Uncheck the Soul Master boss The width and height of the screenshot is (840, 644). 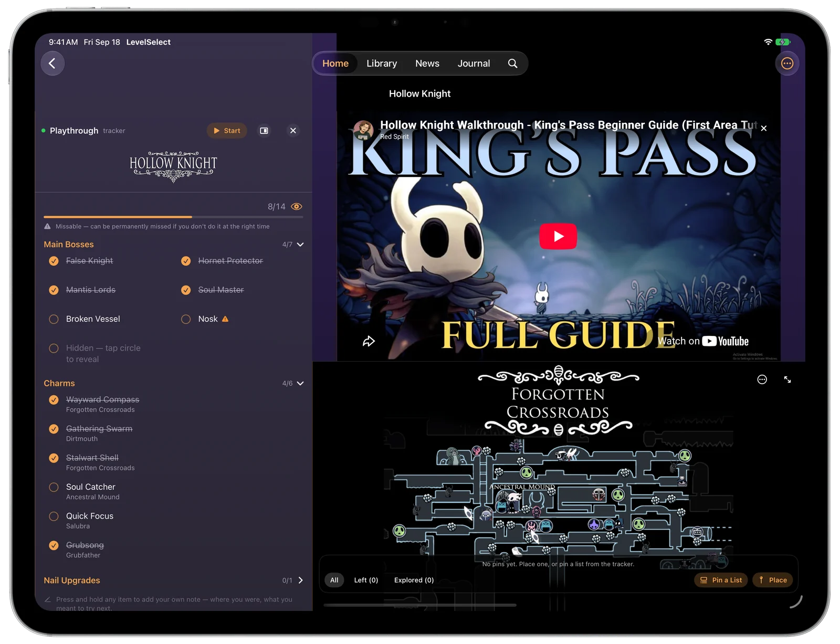coord(186,290)
